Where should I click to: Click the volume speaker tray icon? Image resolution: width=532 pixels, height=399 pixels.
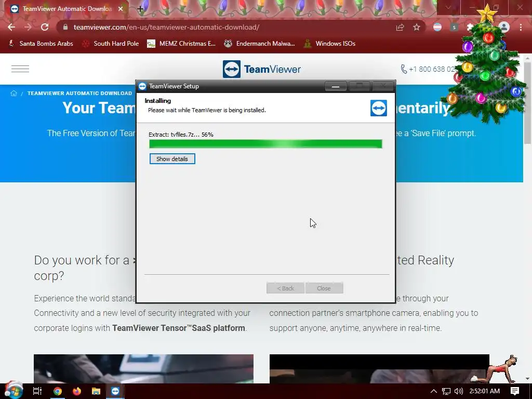(459, 391)
